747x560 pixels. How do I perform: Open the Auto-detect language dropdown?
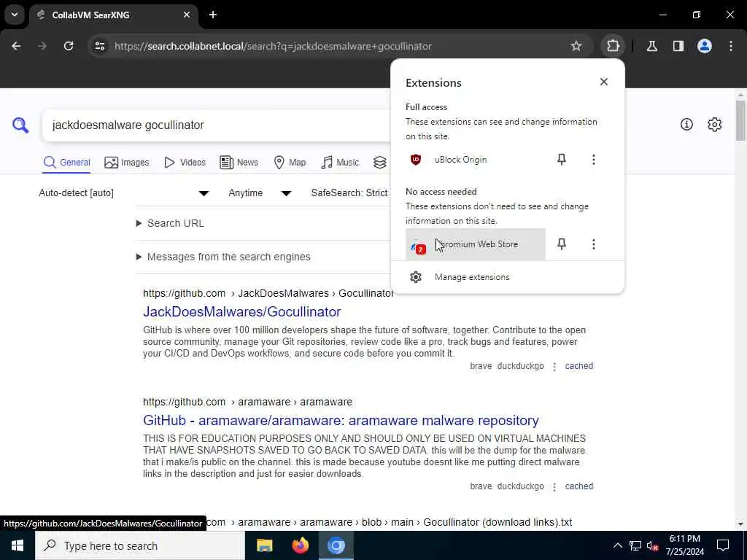pyautogui.click(x=124, y=192)
